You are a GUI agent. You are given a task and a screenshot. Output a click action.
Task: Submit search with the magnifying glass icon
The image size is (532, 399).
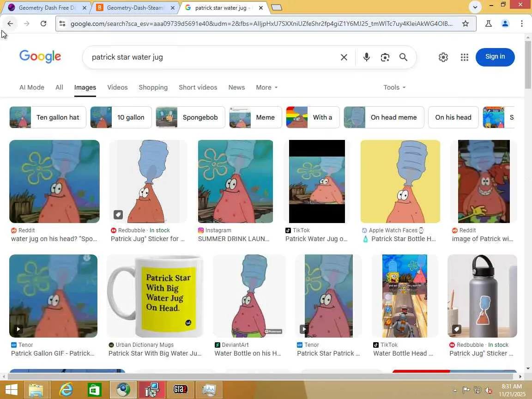[403, 57]
